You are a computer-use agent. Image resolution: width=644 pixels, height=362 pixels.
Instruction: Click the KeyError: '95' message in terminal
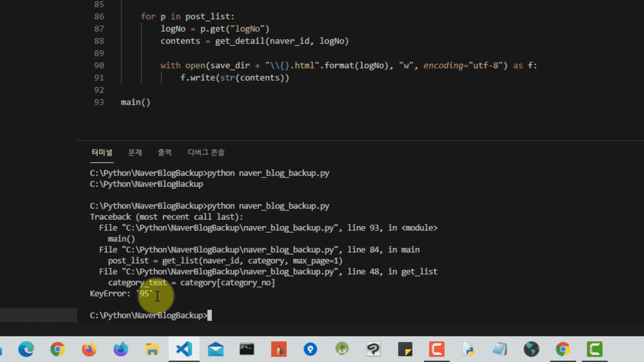click(x=121, y=294)
